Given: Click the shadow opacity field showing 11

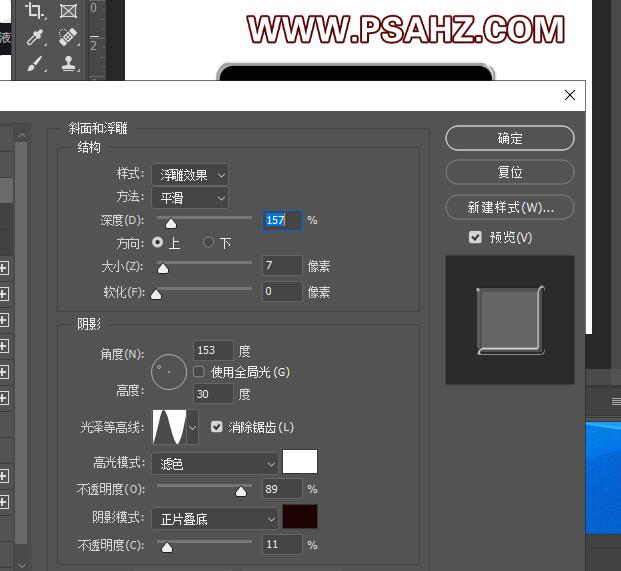Looking at the screenshot, I should (x=282, y=544).
